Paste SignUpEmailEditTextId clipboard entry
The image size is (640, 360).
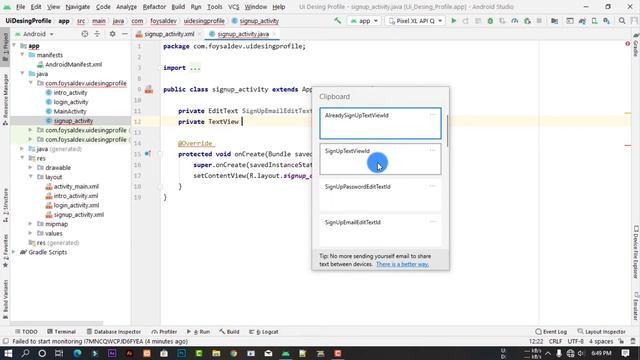click(x=380, y=230)
